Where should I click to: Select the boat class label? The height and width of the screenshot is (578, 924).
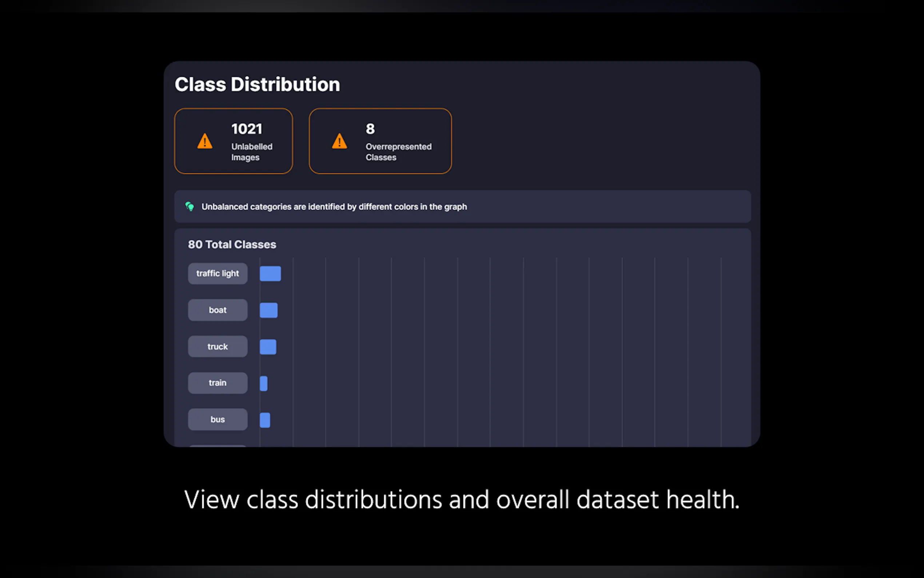click(217, 310)
